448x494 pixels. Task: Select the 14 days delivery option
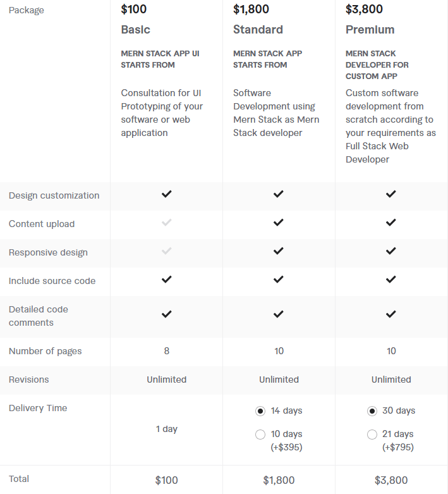coord(260,411)
